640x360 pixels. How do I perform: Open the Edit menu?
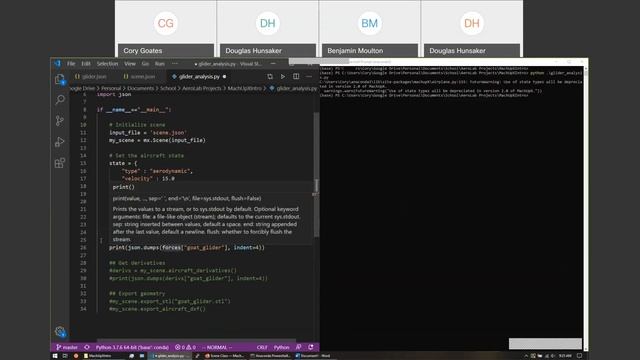[x=86, y=64]
